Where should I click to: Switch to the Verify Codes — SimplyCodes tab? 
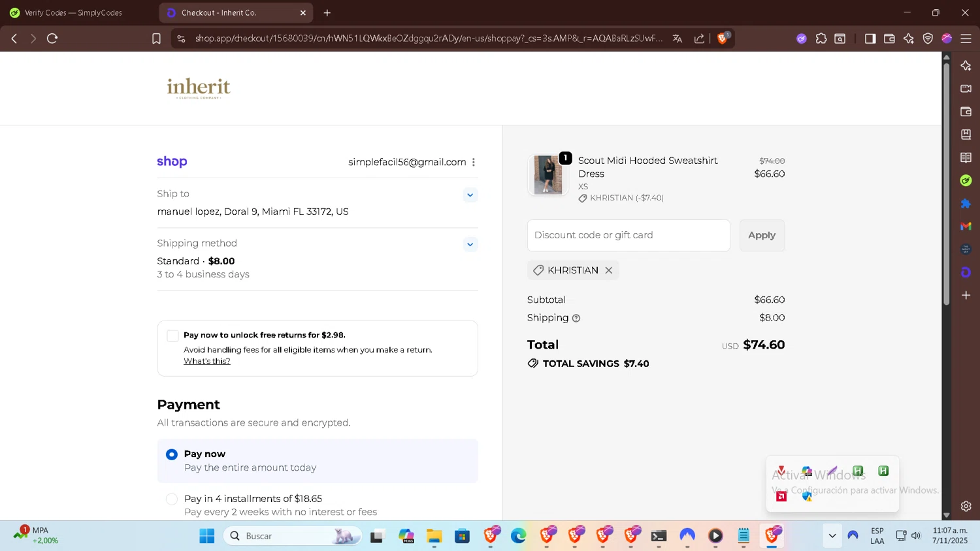pyautogui.click(x=73, y=13)
